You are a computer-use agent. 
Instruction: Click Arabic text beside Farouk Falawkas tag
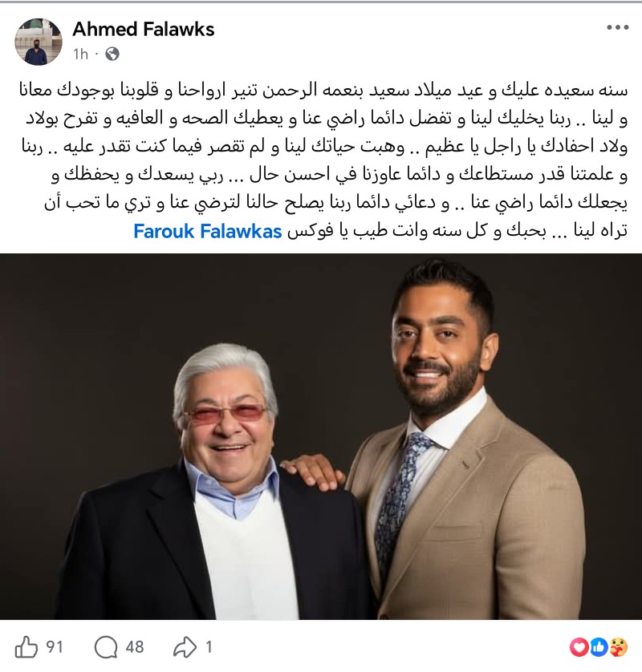point(457,231)
